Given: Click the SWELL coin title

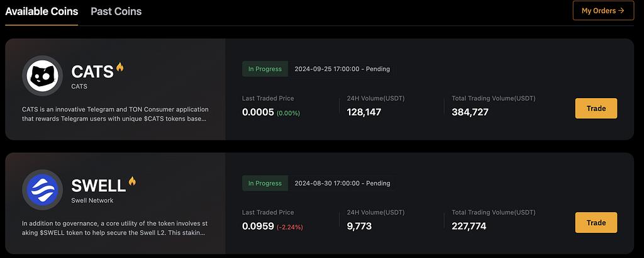Looking at the screenshot, I should click(99, 186).
